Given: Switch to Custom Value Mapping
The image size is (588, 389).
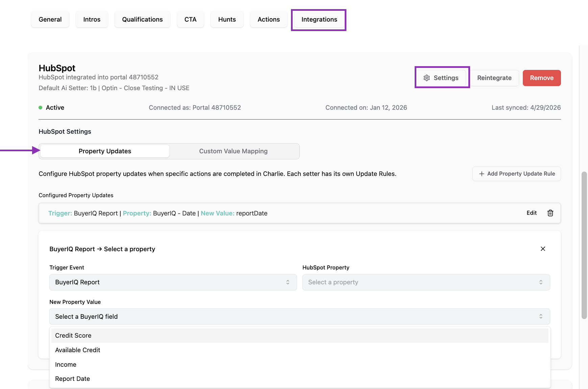Looking at the screenshot, I should [x=234, y=151].
